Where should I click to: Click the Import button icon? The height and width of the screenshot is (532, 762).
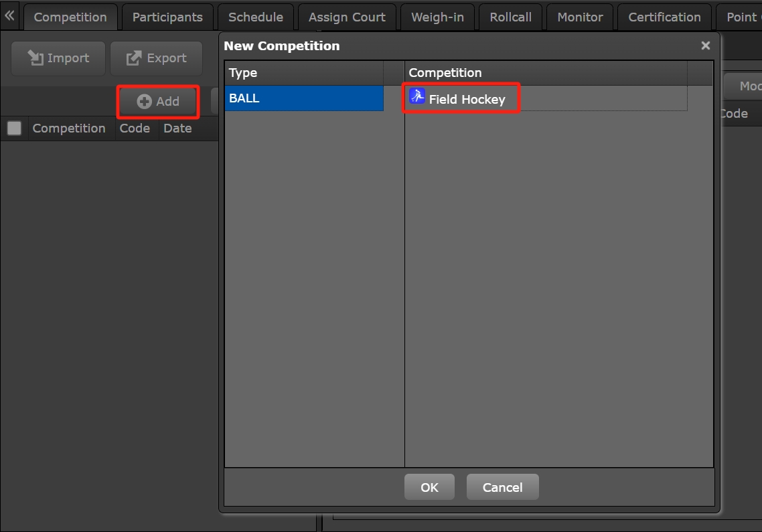coord(35,58)
